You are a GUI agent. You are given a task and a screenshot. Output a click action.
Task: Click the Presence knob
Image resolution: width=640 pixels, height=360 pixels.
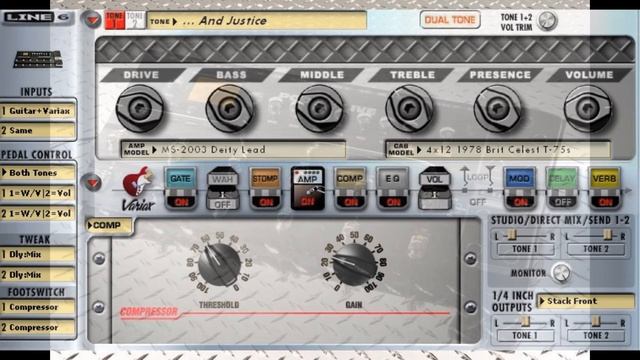coord(498,109)
